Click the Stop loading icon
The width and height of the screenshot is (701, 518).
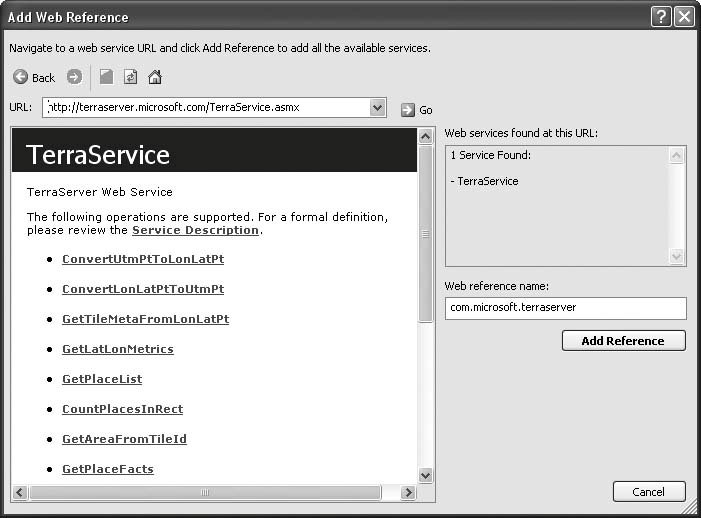107,77
